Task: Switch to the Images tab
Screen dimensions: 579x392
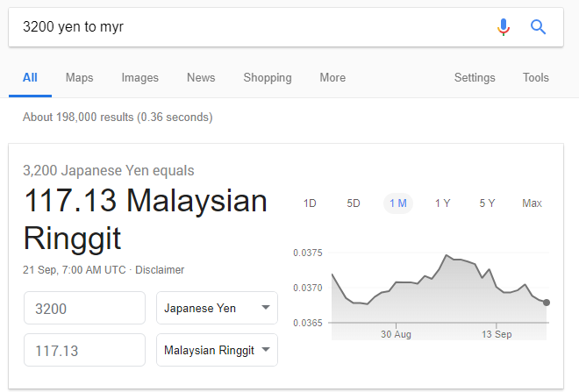Action: click(139, 77)
